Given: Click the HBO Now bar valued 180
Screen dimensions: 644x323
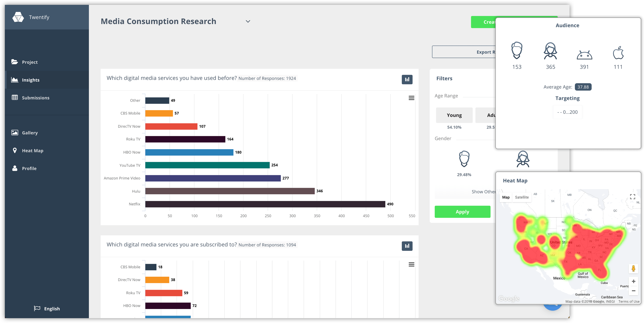Looking at the screenshot, I should click(x=189, y=152).
